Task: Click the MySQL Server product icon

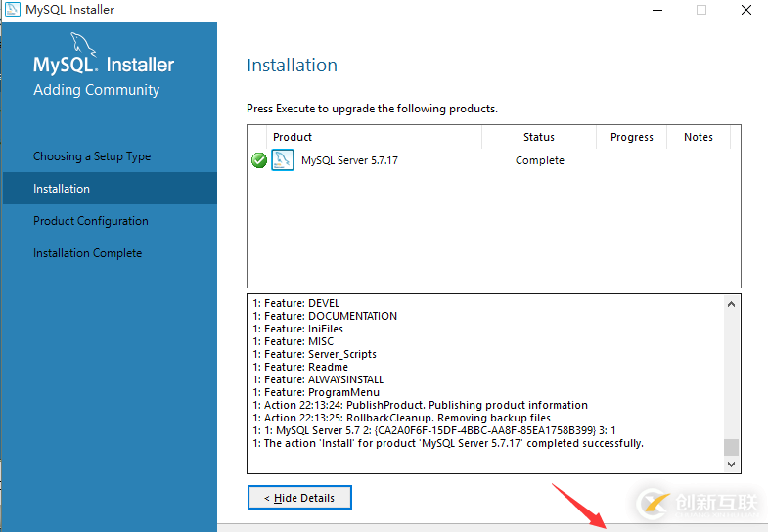Action: coord(283,160)
